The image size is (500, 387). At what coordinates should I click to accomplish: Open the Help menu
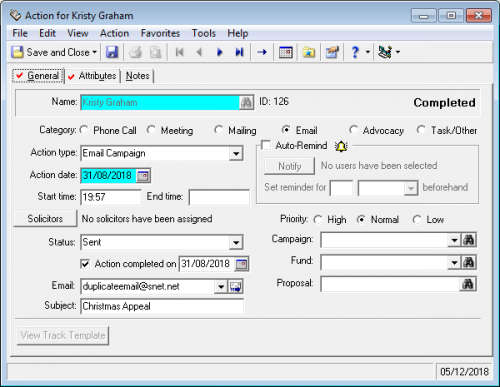pos(238,33)
